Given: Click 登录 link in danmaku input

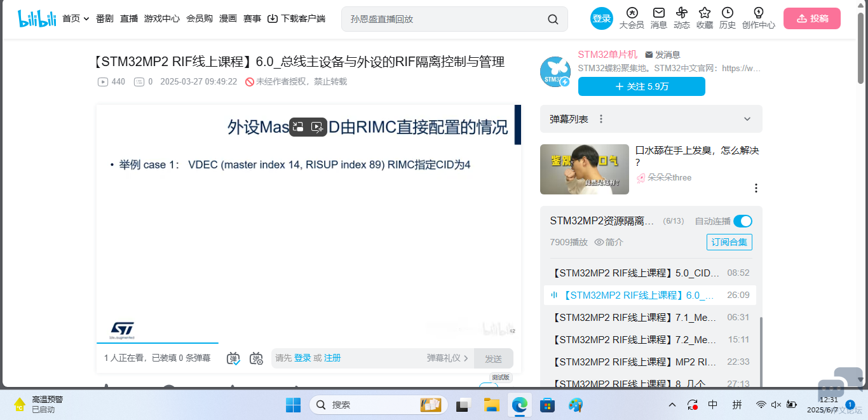Looking at the screenshot, I should [x=302, y=358].
